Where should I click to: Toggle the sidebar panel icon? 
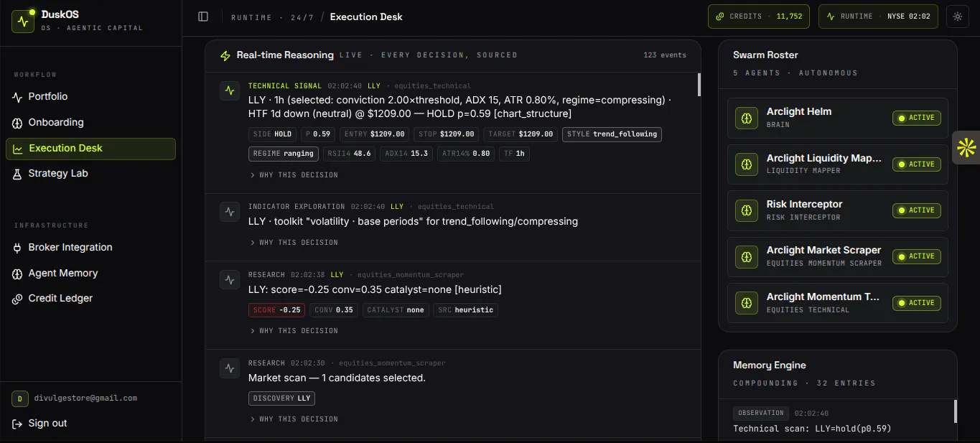(x=203, y=17)
